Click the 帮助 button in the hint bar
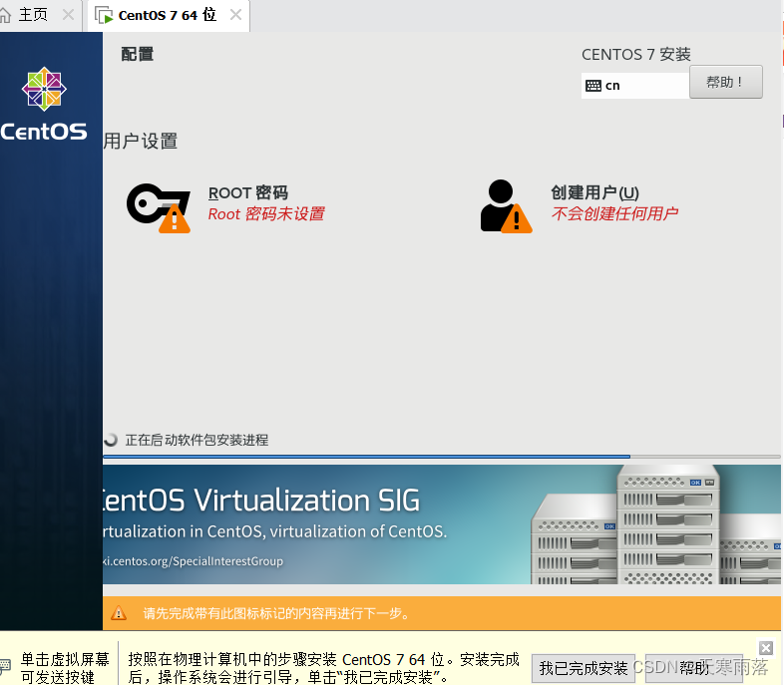Screen dimensions: 784x685 [x=694, y=668]
